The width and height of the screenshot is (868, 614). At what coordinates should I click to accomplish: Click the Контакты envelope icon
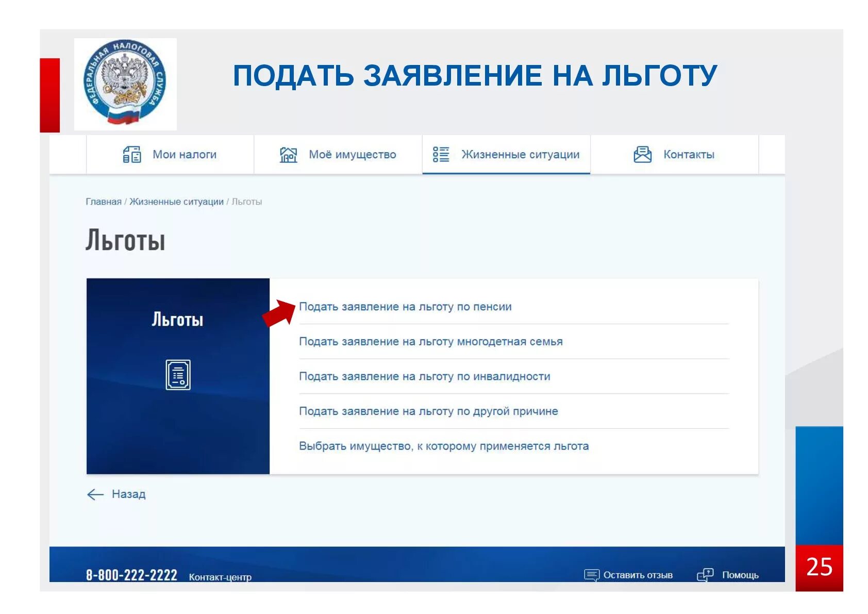tap(642, 154)
